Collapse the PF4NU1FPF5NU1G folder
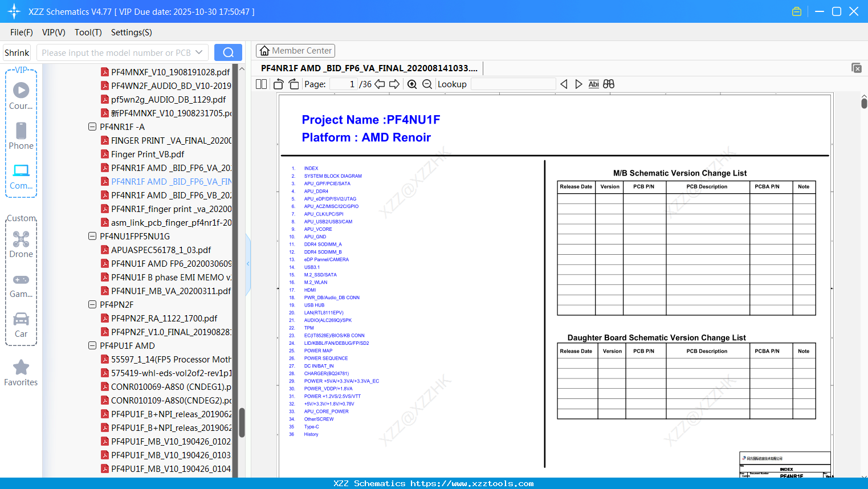The width and height of the screenshot is (868, 489). (92, 236)
